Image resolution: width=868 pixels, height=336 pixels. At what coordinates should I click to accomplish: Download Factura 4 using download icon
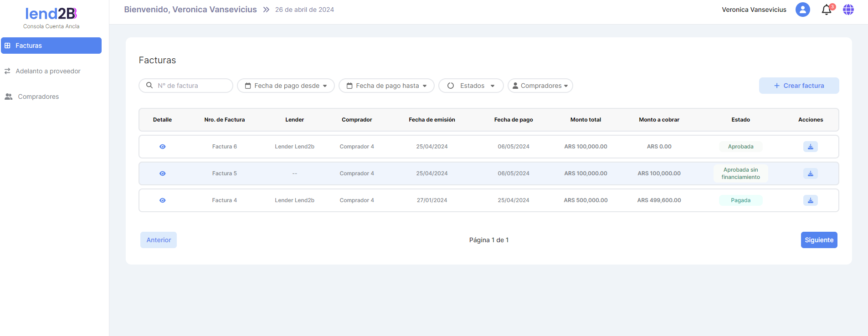(810, 200)
